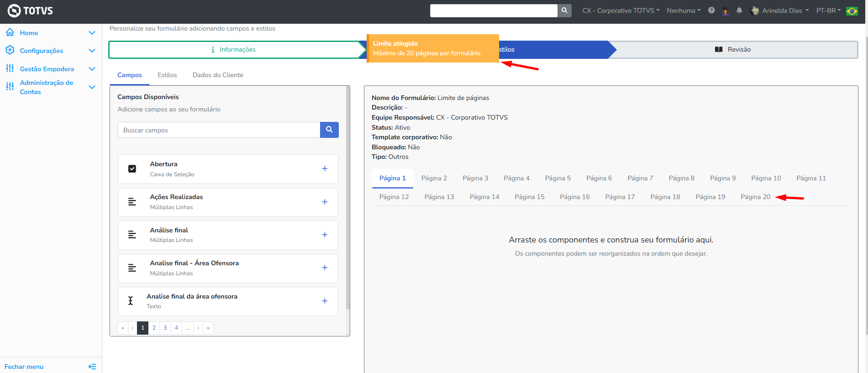
Task: Expand Administração de Contas chevron
Action: tap(92, 87)
